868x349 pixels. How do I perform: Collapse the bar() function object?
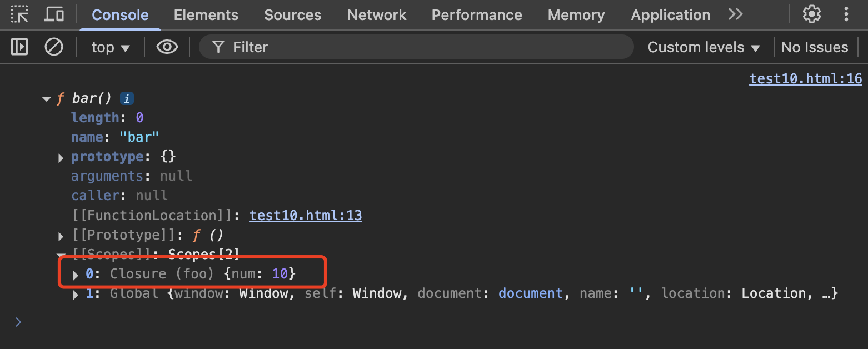(47, 99)
